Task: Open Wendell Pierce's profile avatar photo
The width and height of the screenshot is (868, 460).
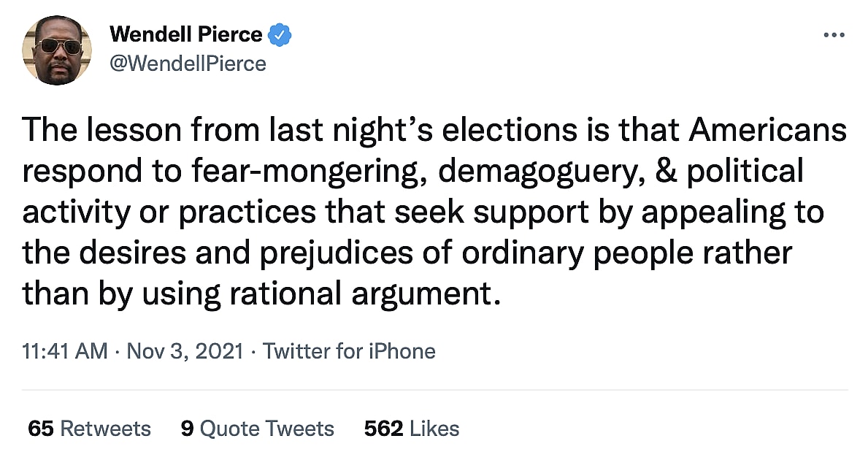Action: pyautogui.click(x=57, y=50)
